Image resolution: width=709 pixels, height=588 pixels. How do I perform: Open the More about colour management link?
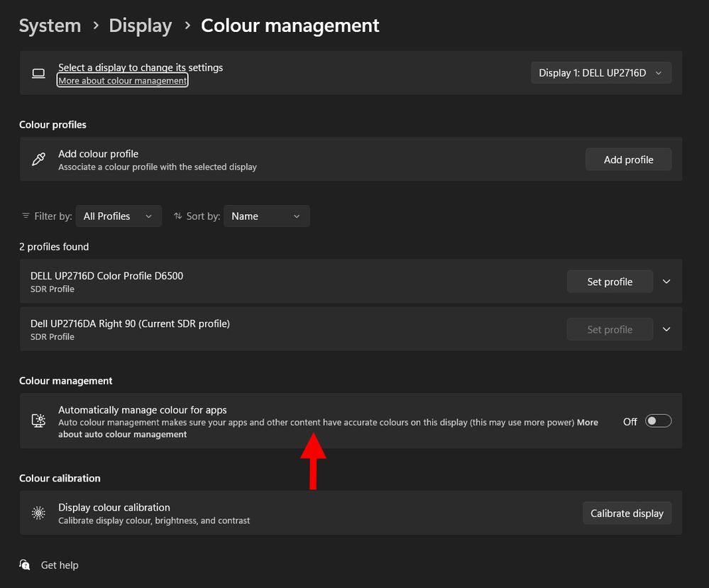click(x=123, y=81)
